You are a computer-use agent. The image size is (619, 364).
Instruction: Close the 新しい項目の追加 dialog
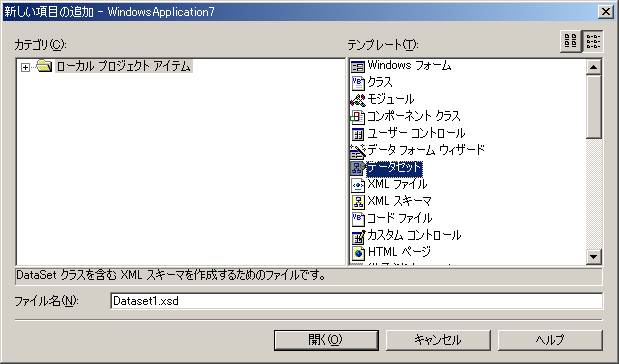(x=606, y=11)
